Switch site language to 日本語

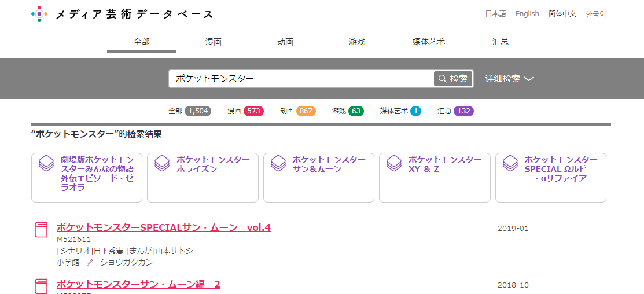[x=495, y=14]
